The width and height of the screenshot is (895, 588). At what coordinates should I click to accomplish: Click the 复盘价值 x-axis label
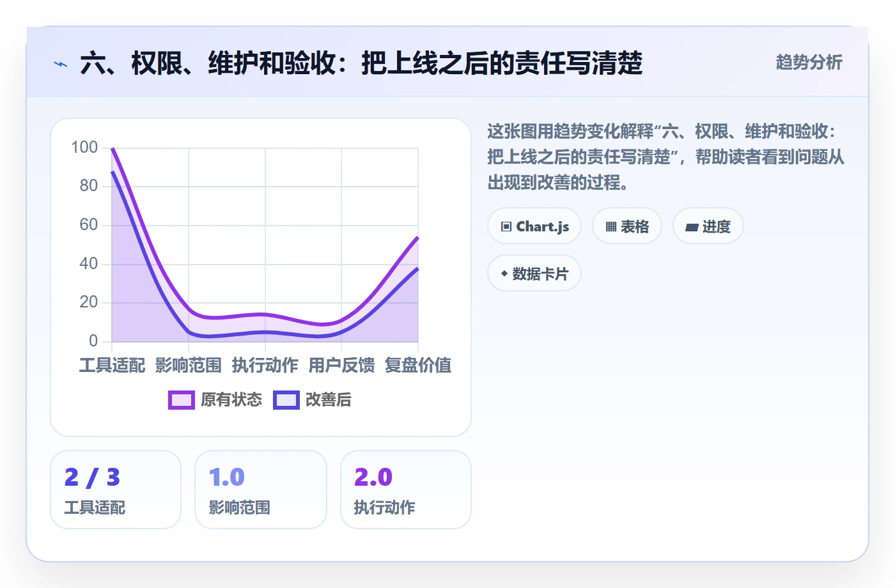pos(418,366)
